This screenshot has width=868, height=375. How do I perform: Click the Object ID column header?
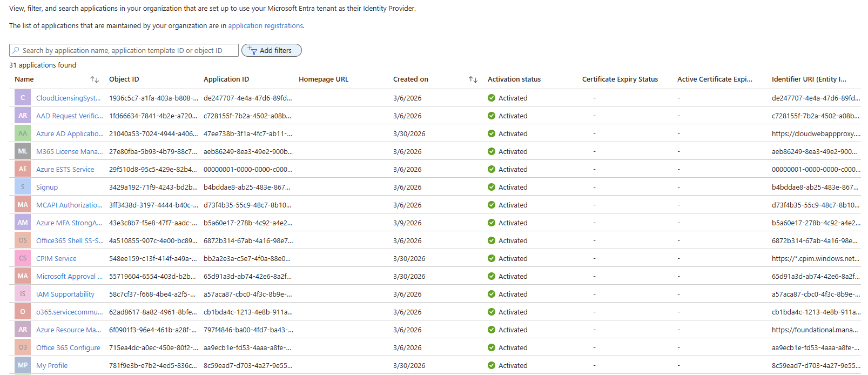[124, 79]
